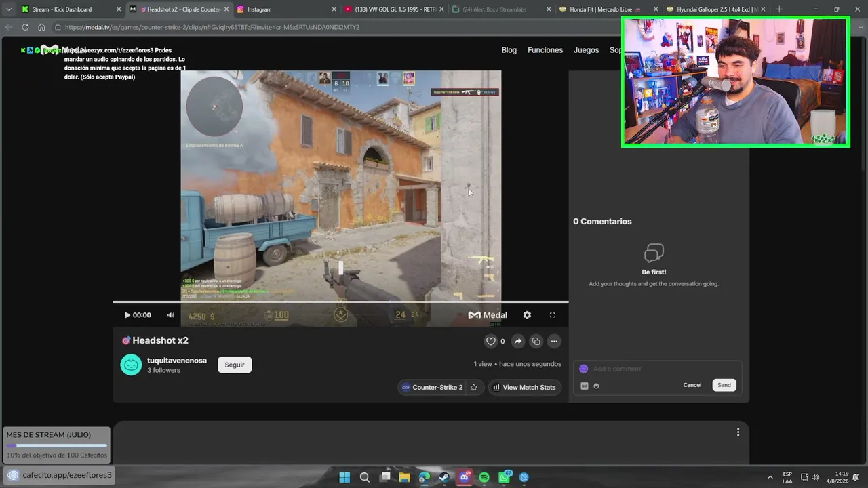Open WhatsApp from the taskbar
Image resolution: width=868 pixels, height=488 pixels.
coord(505,477)
